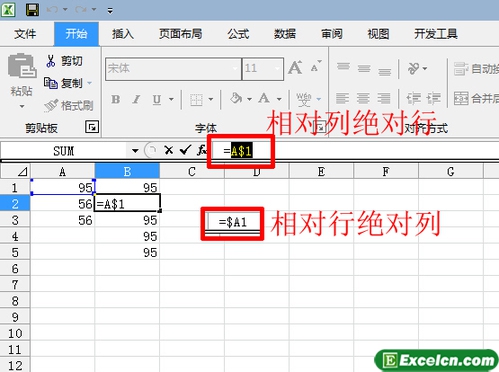The height and width of the screenshot is (372, 499).
Task: Select column B header
Action: point(127,172)
